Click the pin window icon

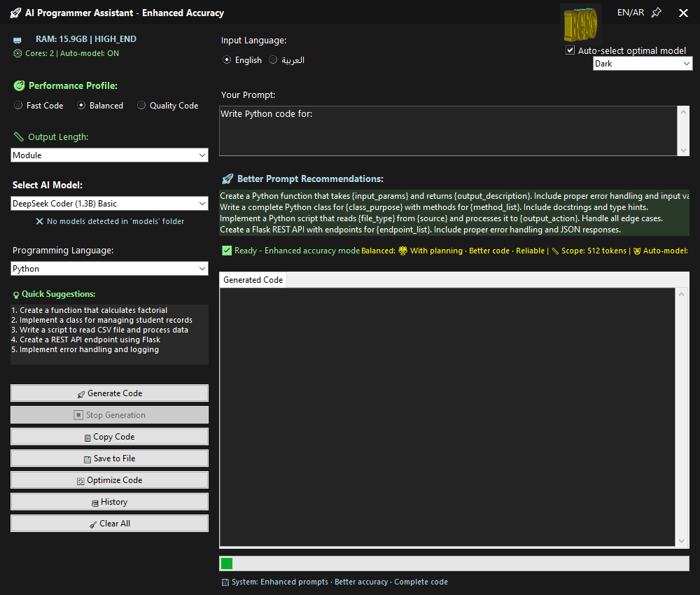(x=656, y=13)
